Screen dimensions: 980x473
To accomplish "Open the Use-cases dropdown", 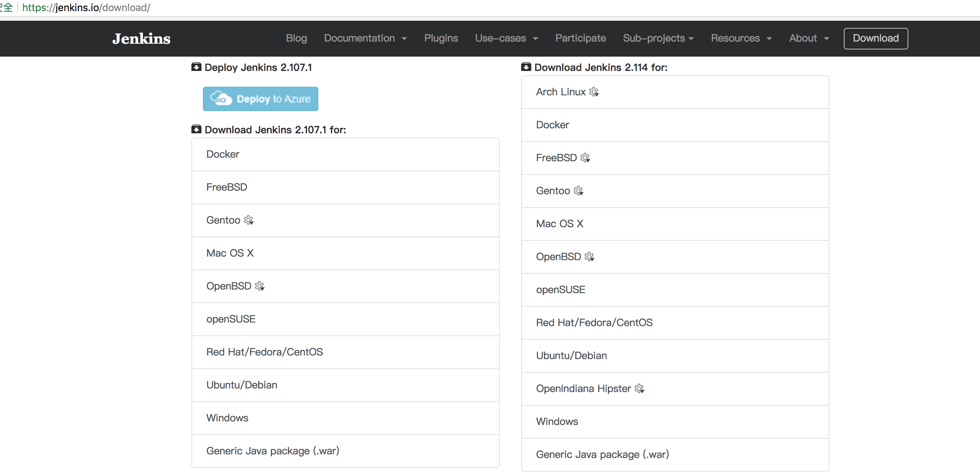I will pyautogui.click(x=506, y=38).
